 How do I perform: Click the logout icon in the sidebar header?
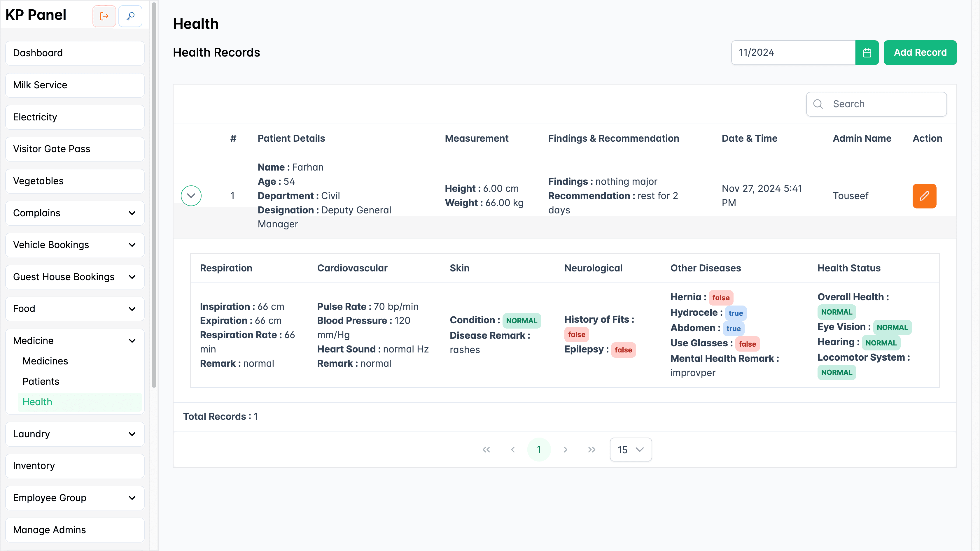tap(104, 16)
